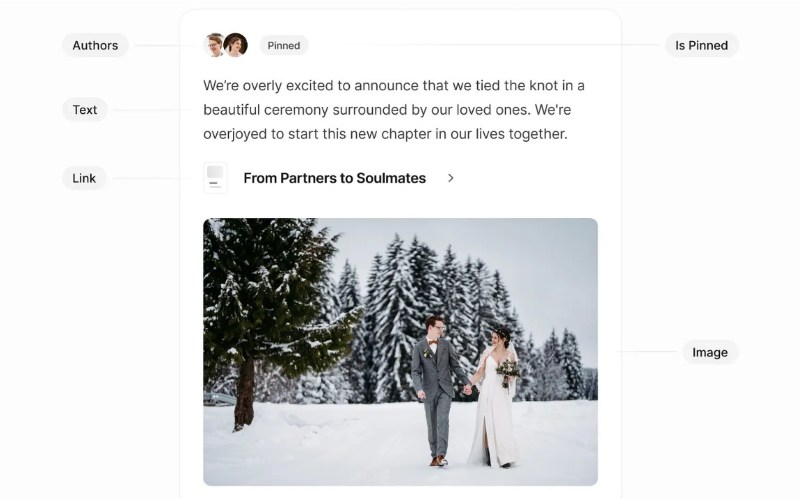
Task: Click the bride's bouquet in the photo
Action: (509, 371)
